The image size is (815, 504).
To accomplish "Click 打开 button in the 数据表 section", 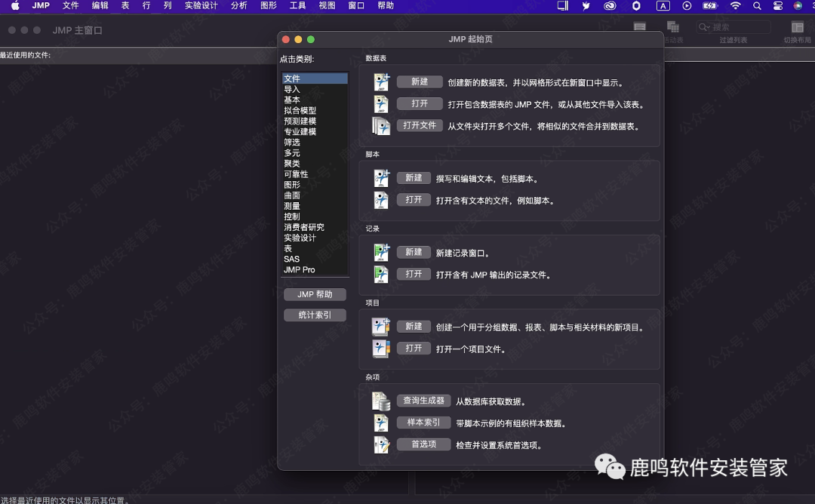I will [420, 103].
